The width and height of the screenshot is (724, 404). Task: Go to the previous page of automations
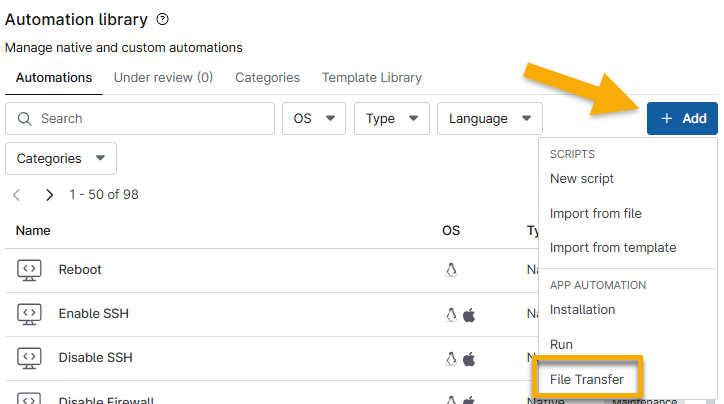click(17, 195)
